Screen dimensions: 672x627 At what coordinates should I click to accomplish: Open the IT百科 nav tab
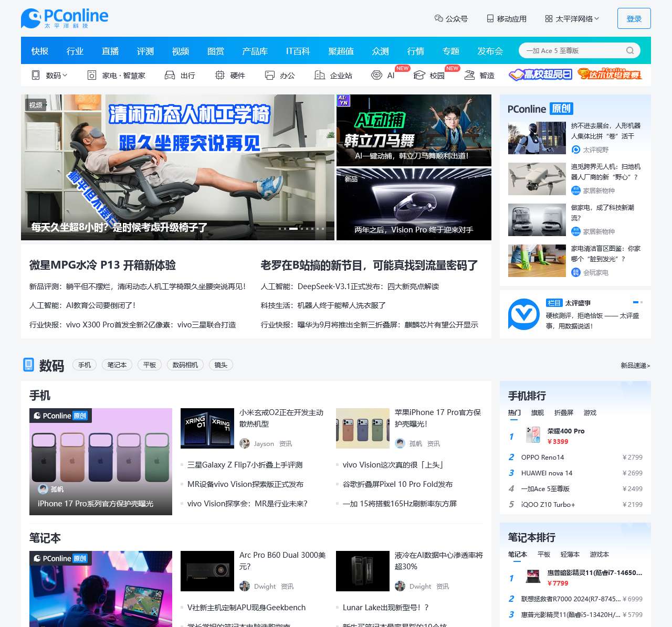[298, 51]
